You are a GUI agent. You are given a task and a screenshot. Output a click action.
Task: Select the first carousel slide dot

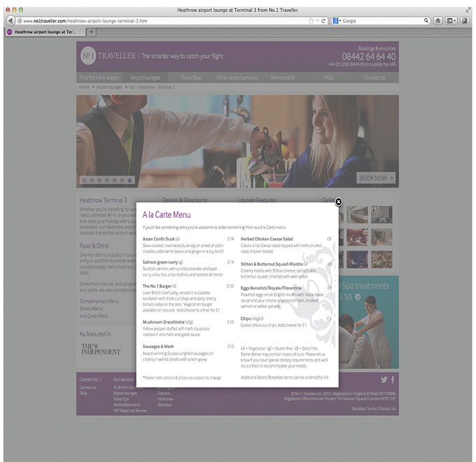85,181
